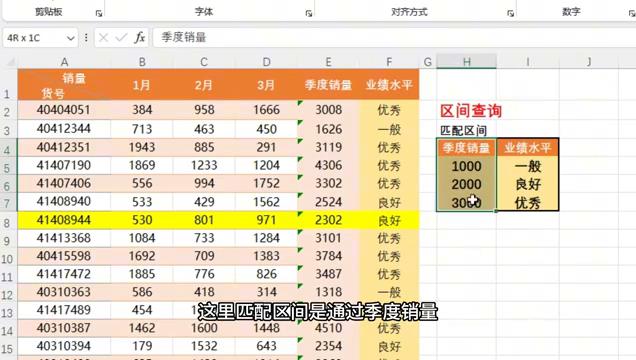Click the Name Box showing 4R x 1C

(x=34, y=38)
